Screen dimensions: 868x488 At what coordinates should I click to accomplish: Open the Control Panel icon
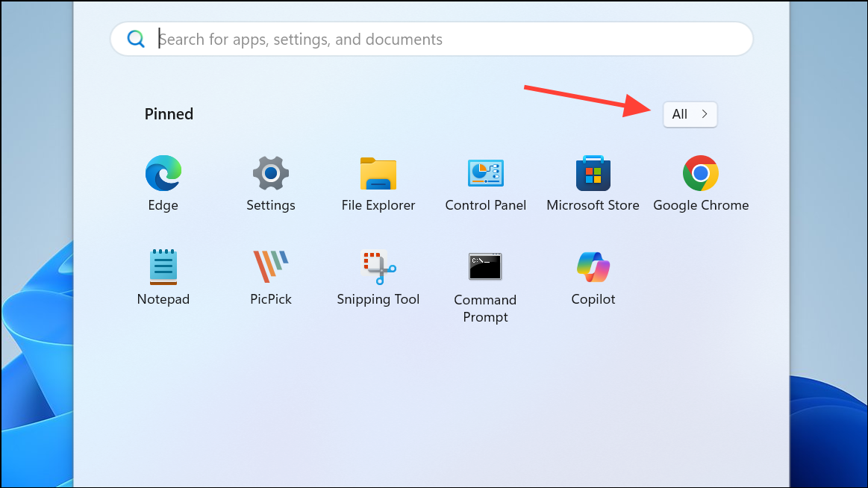[x=485, y=173]
